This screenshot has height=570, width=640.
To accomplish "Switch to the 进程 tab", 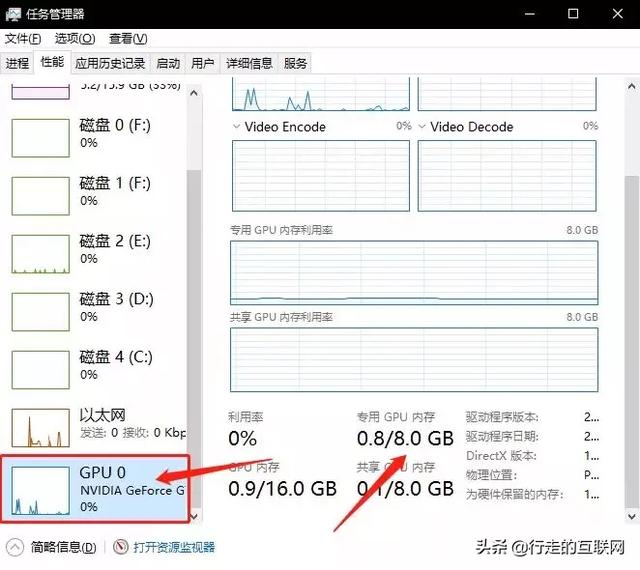I will pos(17,63).
